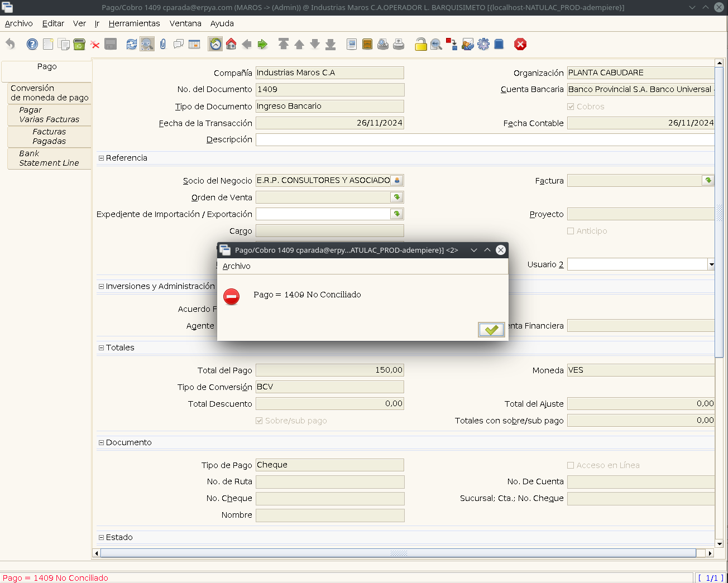Viewport: 728px width, 583px height.
Task: Toggle the Acceso en Línea checkbox
Action: (571, 465)
